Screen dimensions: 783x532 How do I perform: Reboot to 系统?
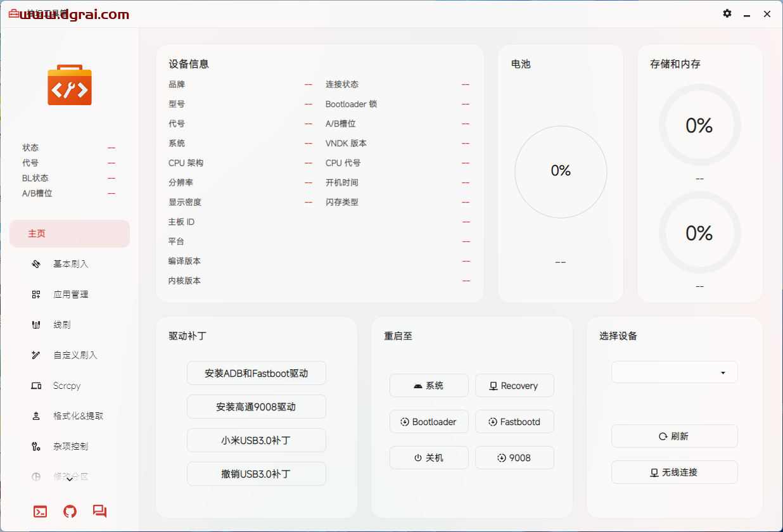[429, 386]
